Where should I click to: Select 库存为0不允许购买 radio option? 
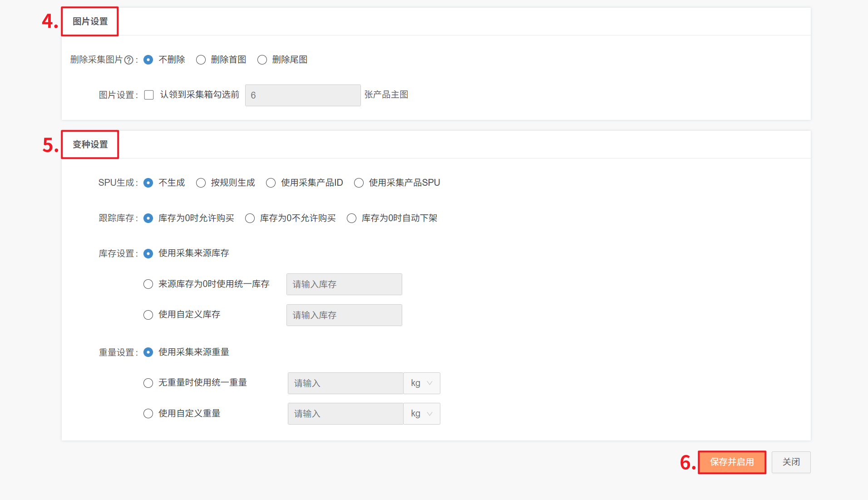point(250,218)
